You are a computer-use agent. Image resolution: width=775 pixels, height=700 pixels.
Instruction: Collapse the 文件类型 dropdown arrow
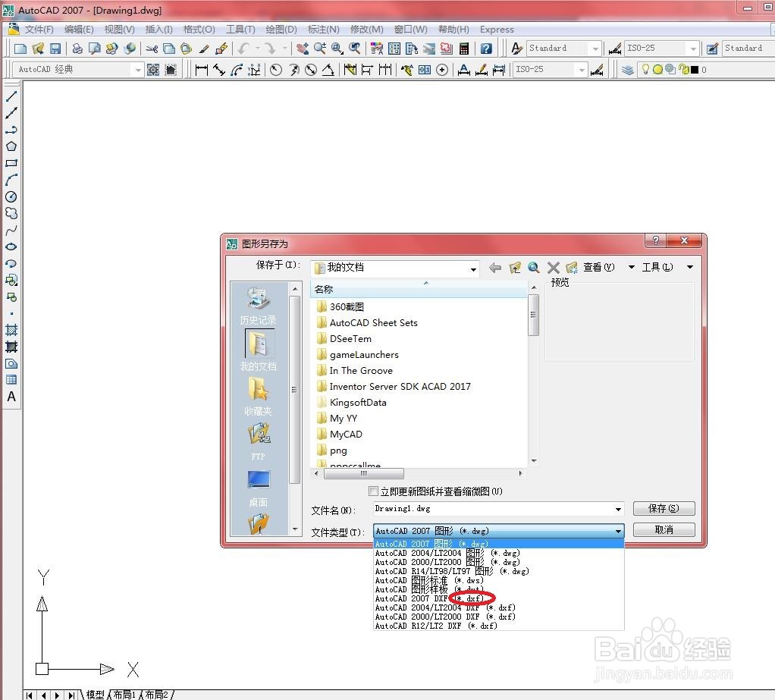pyautogui.click(x=618, y=531)
